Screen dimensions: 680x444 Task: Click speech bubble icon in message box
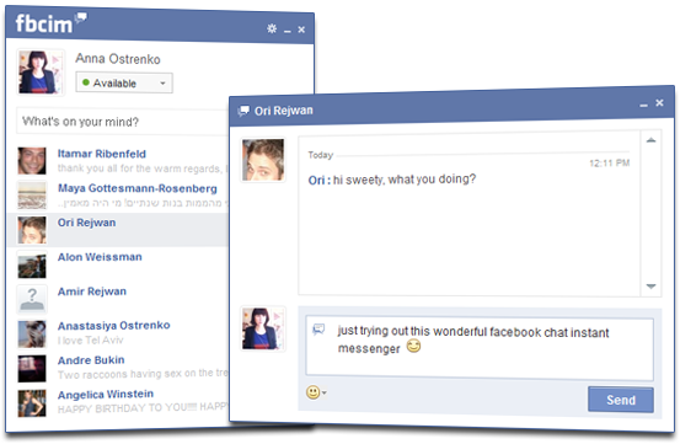(x=319, y=329)
